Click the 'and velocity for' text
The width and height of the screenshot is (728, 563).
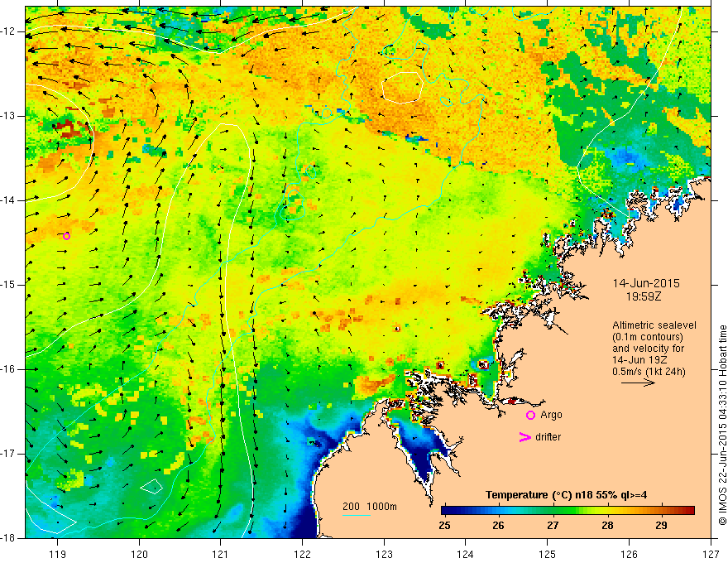[x=648, y=349]
